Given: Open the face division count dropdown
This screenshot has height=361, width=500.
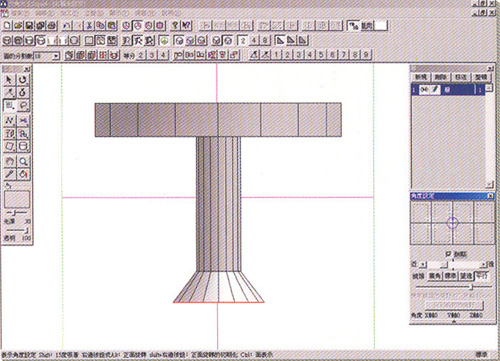Looking at the screenshot, I should (56, 56).
